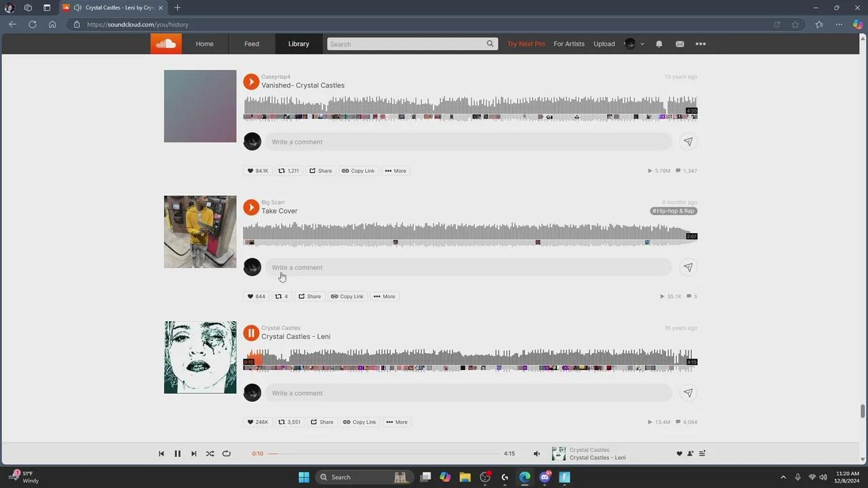Image resolution: width=868 pixels, height=488 pixels.
Task: Copy link for Vanished track
Action: point(358,171)
